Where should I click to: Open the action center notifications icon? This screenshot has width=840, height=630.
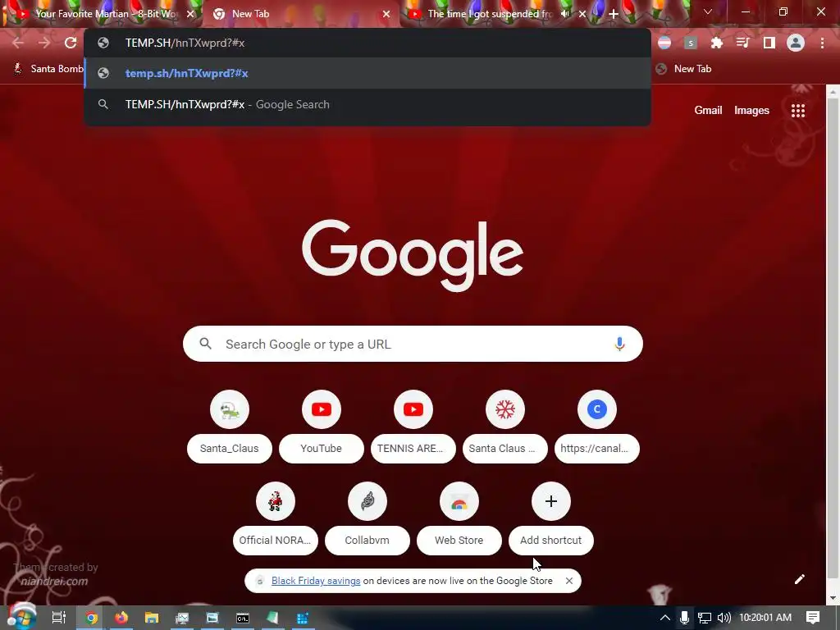tap(813, 618)
